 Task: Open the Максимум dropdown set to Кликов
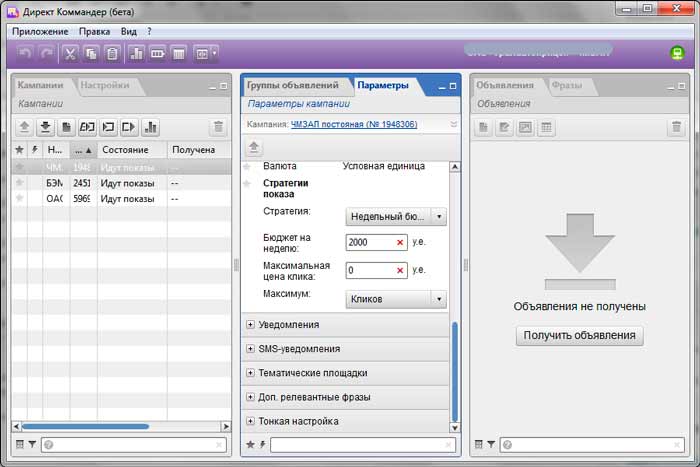395,298
